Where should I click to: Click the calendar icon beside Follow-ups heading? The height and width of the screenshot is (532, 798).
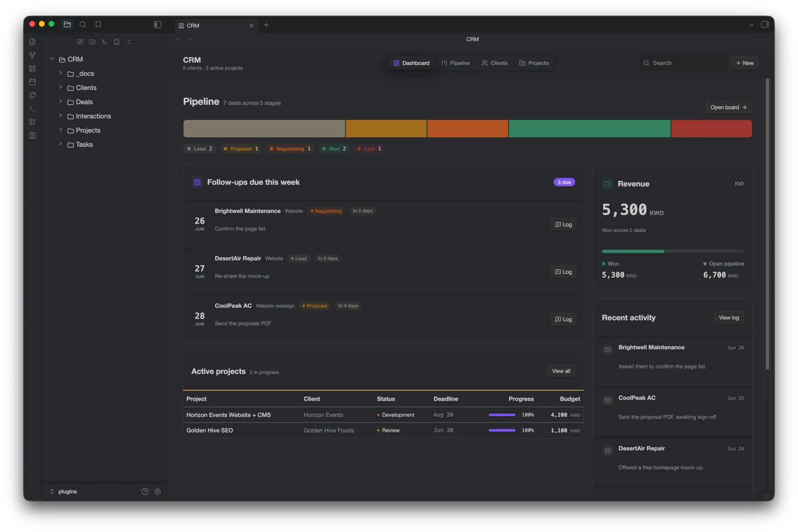tap(197, 182)
